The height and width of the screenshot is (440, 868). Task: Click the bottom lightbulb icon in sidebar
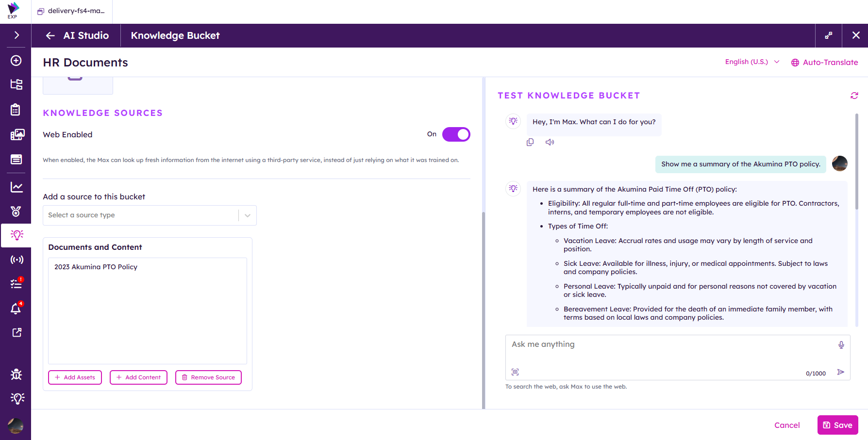click(x=17, y=398)
